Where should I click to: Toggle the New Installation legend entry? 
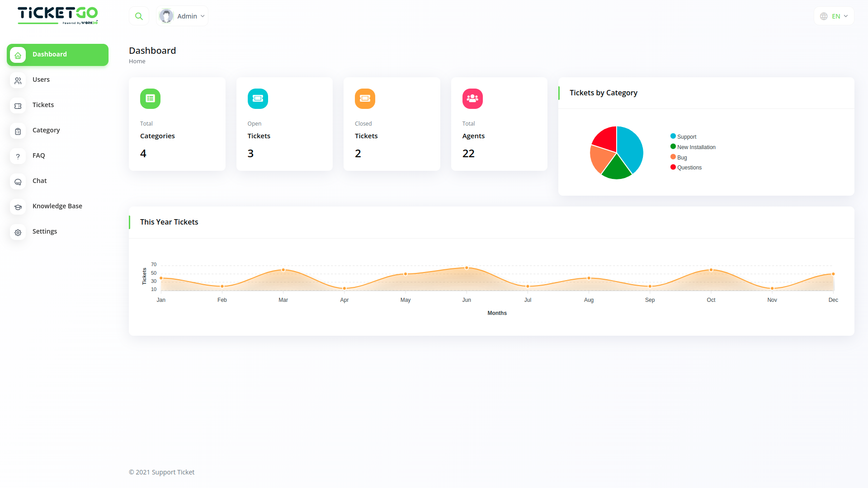[x=695, y=147]
